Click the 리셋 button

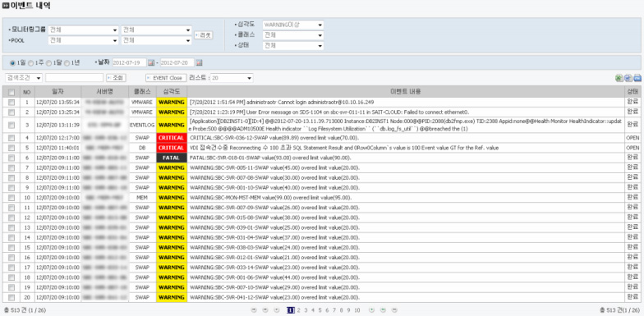(x=204, y=35)
